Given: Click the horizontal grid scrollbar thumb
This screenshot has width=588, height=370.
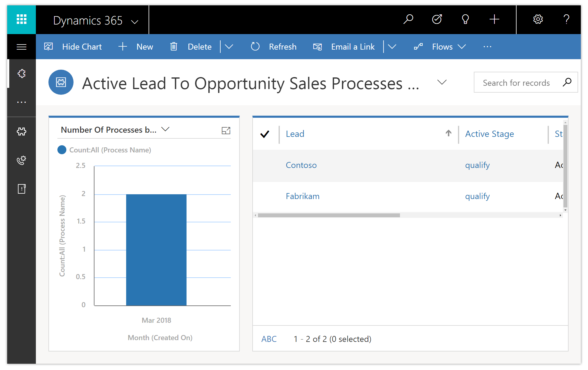Looking at the screenshot, I should point(329,215).
